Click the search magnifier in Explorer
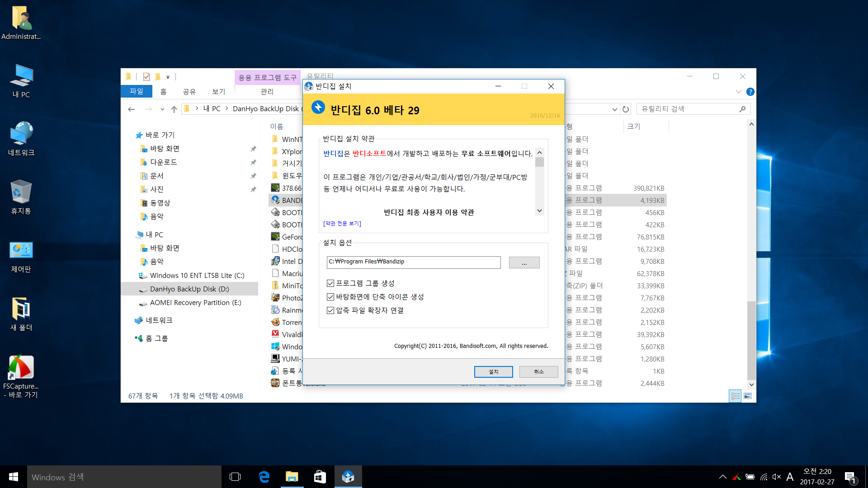 pyautogui.click(x=742, y=109)
